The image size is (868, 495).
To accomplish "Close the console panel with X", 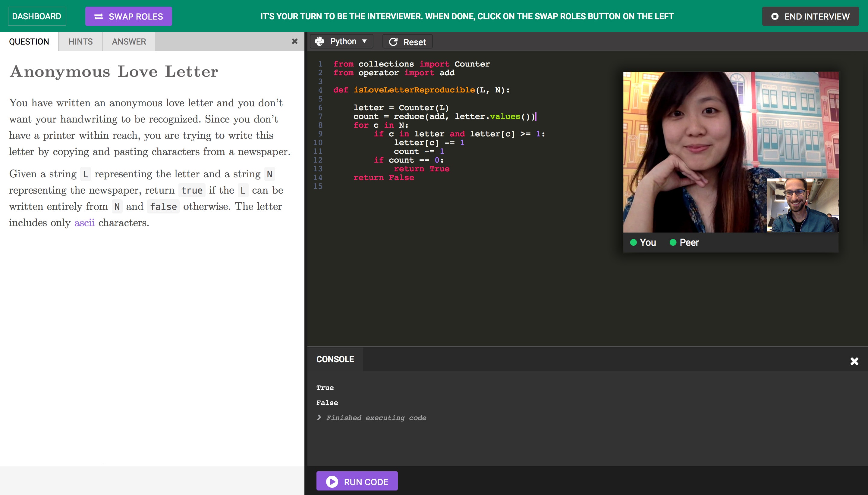I will (854, 361).
